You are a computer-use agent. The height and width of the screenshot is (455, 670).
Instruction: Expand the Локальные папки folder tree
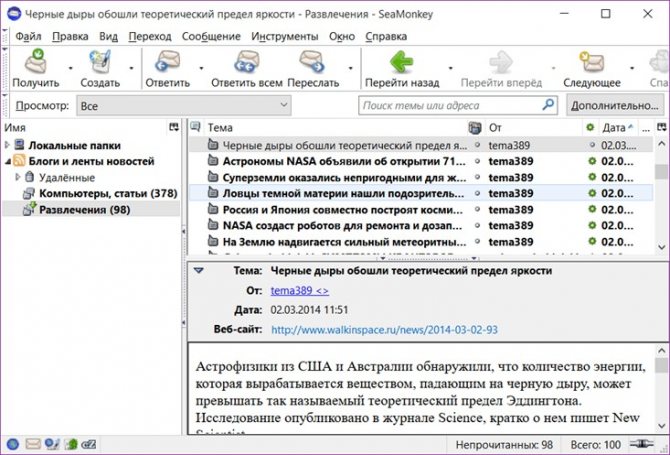[x=8, y=146]
